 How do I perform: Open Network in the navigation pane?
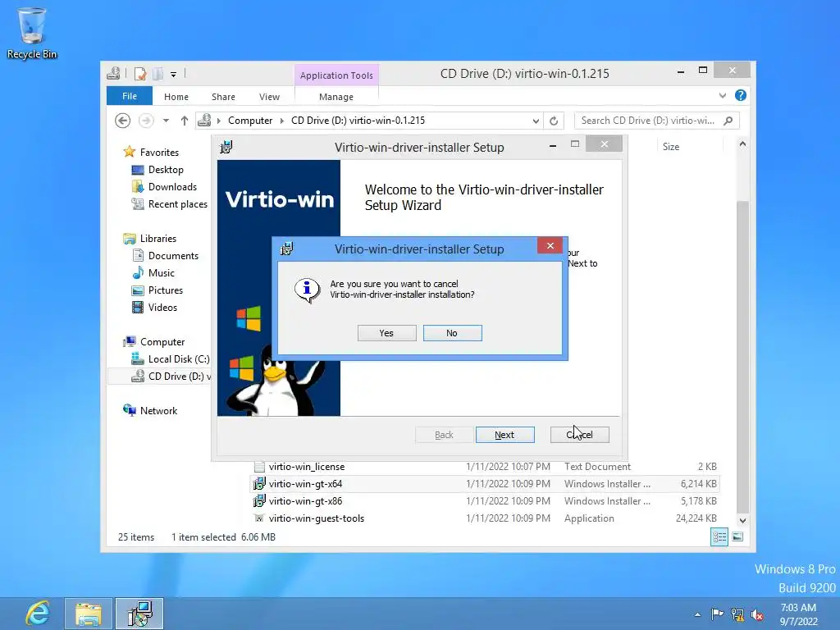click(158, 410)
